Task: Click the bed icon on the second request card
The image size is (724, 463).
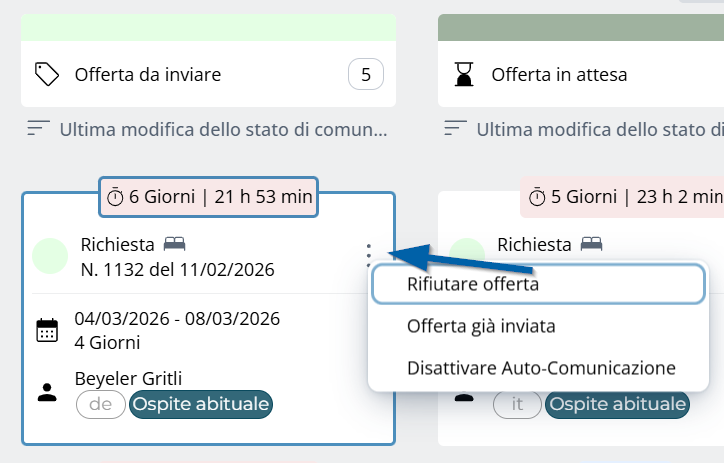Action: tap(593, 244)
